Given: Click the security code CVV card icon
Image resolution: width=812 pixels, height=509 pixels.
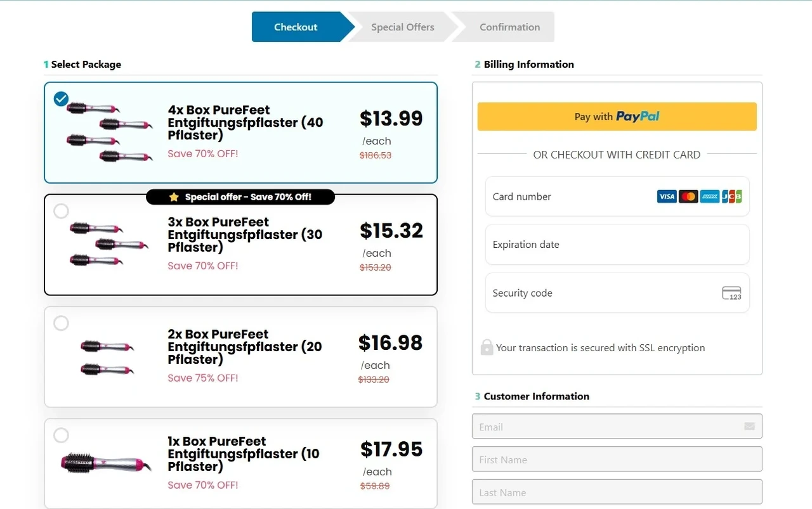Looking at the screenshot, I should (731, 293).
